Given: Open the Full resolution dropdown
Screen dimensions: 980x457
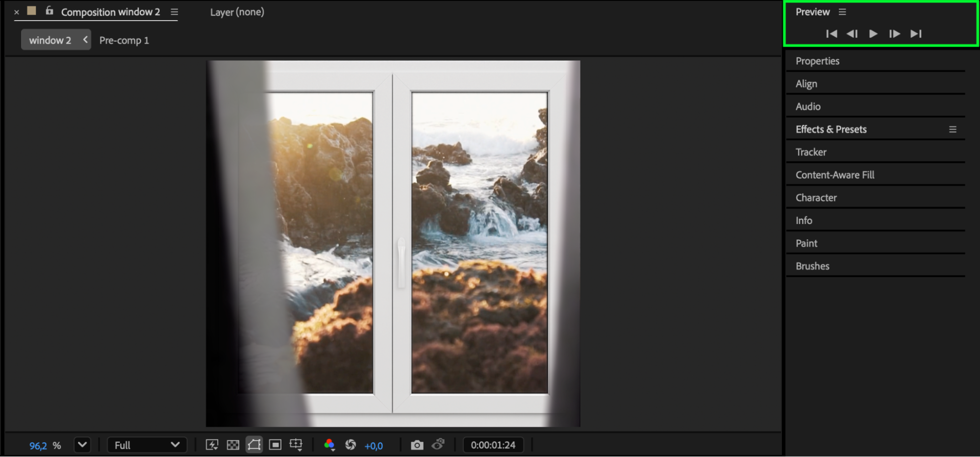Looking at the screenshot, I should (x=147, y=445).
